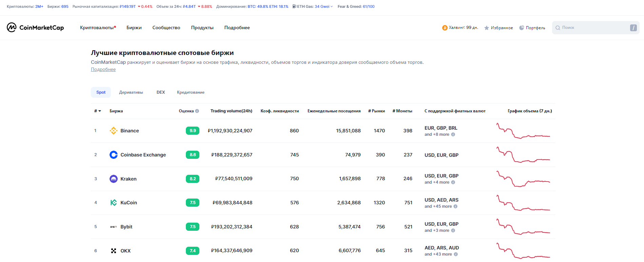The image size is (644, 262).
Task: Click the Поиск search field
Action: coord(596,28)
